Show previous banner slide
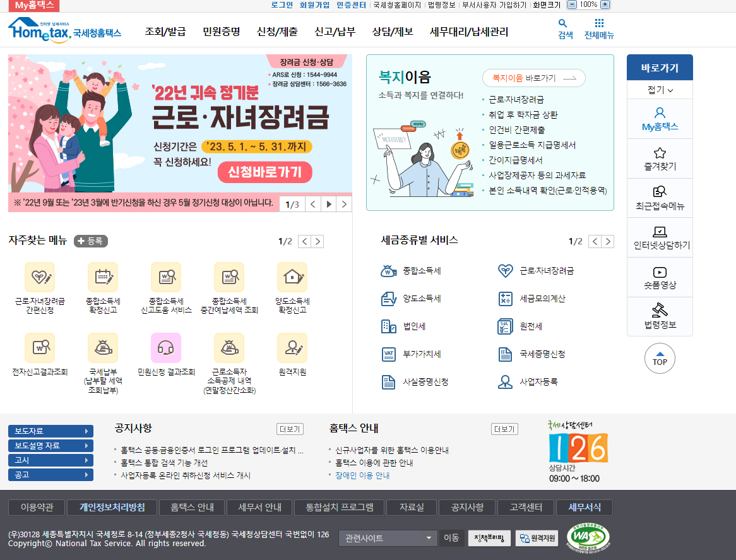Screen dimensions: 736x560 312,204
